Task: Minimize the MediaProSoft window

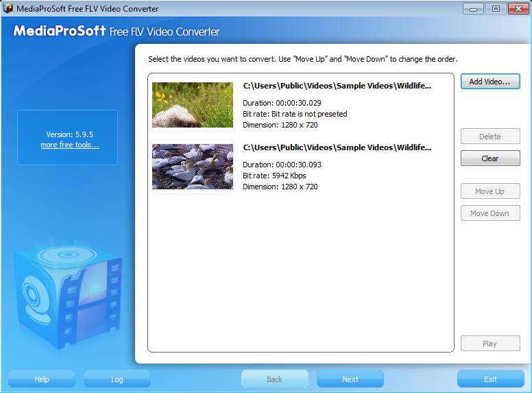Action: (473, 9)
